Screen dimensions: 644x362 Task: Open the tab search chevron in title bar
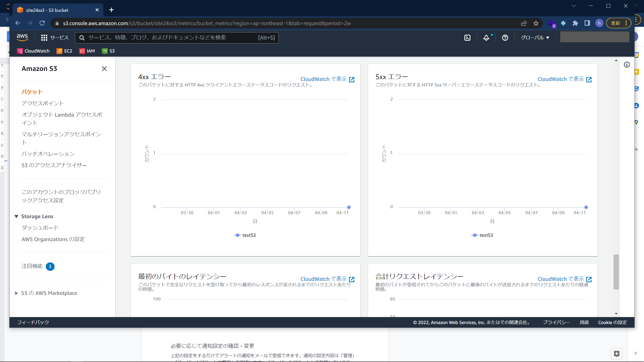(574, 6)
